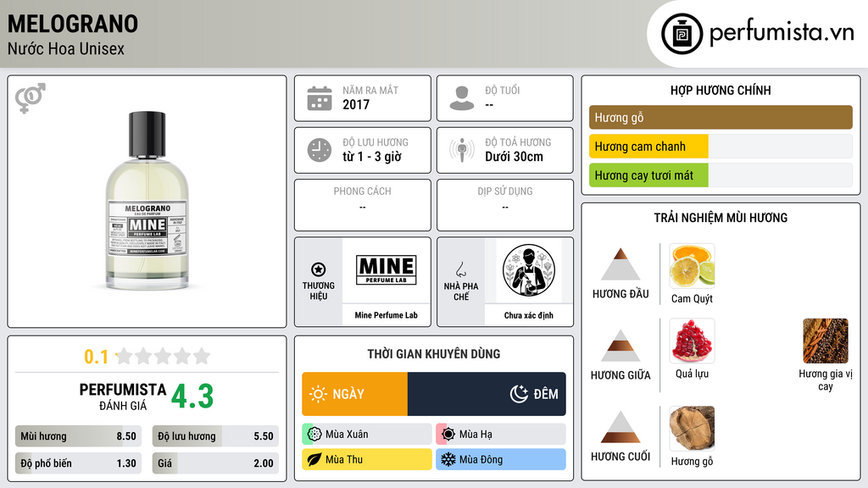Click the five-star rating row

point(164,357)
